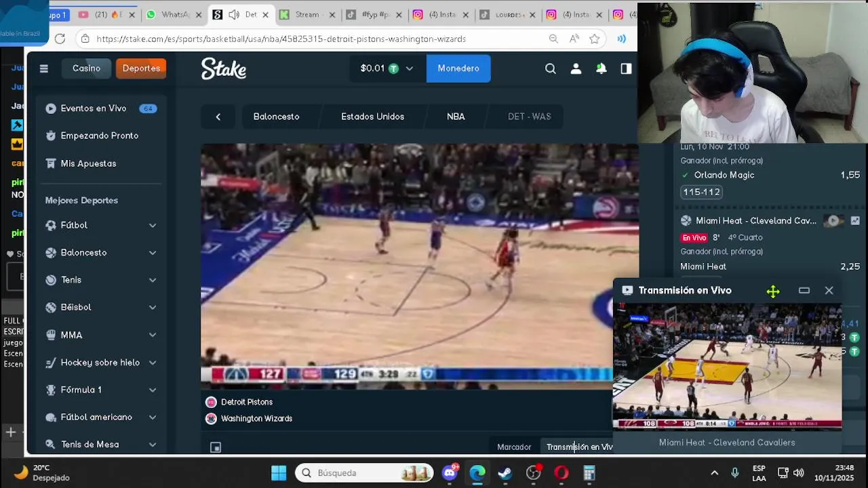The image size is (868, 488).
Task: Close the YouTube browser tab
Action: (x=132, y=14)
